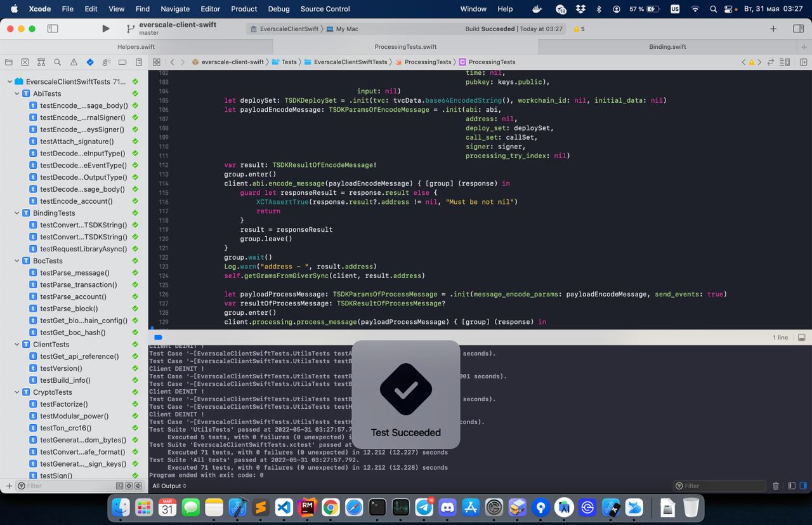Open the Find navigator magnifier icon

[x=58, y=62]
